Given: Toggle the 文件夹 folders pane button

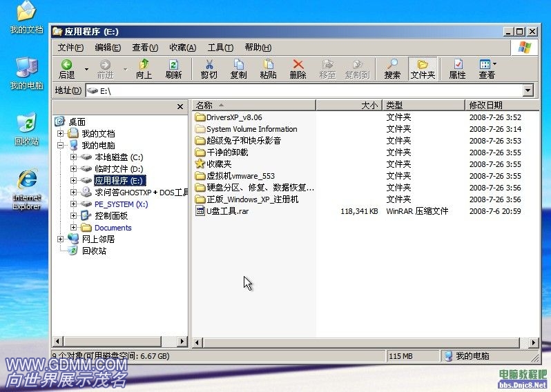Looking at the screenshot, I should point(423,69).
